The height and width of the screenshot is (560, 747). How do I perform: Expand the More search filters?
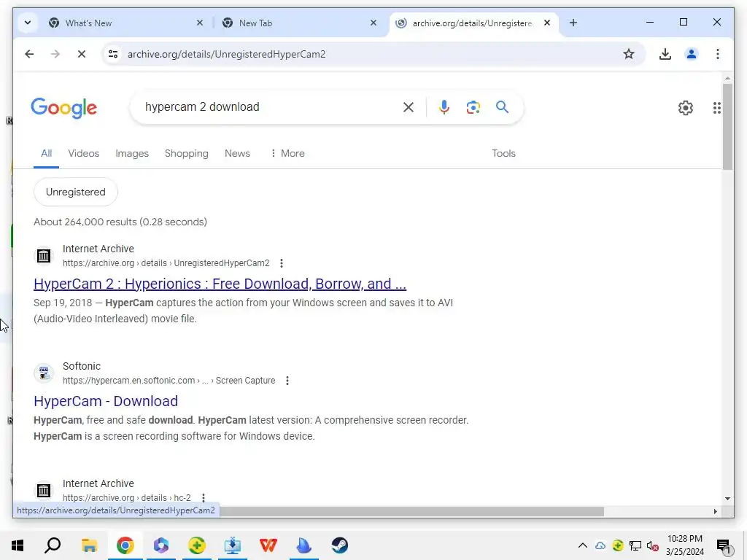tap(287, 153)
